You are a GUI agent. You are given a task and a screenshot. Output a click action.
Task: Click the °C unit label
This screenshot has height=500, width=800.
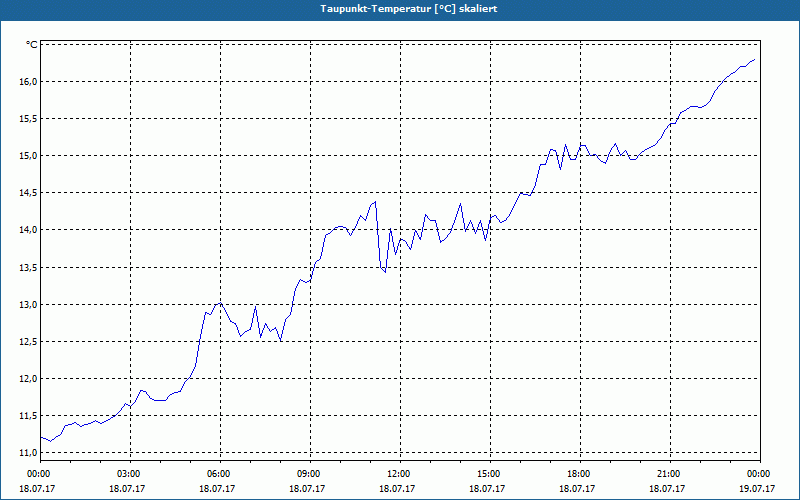click(32, 45)
